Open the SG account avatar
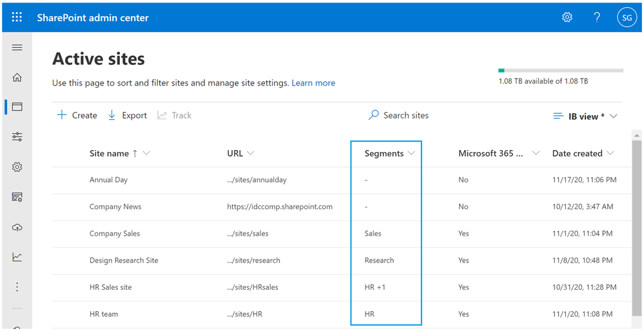Image resolution: width=644 pixels, height=331 pixels. point(627,17)
